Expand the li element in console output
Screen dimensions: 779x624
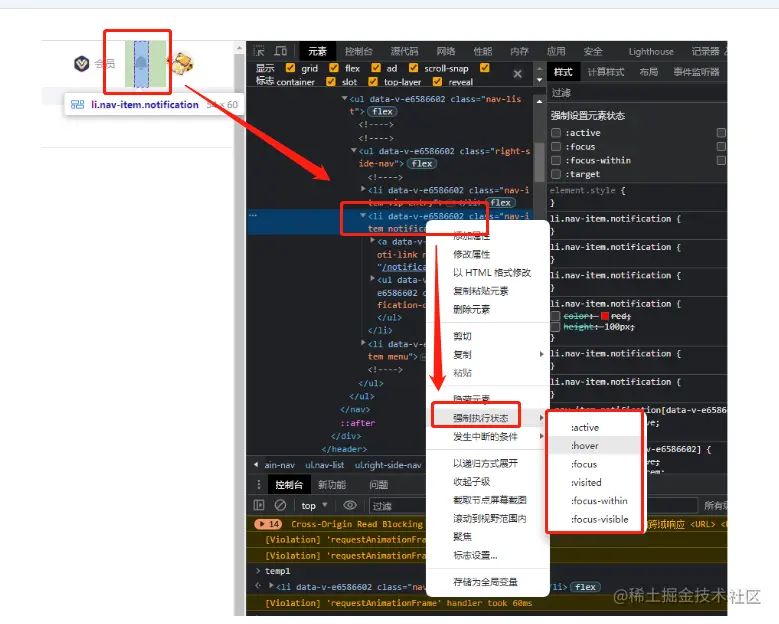(271, 586)
